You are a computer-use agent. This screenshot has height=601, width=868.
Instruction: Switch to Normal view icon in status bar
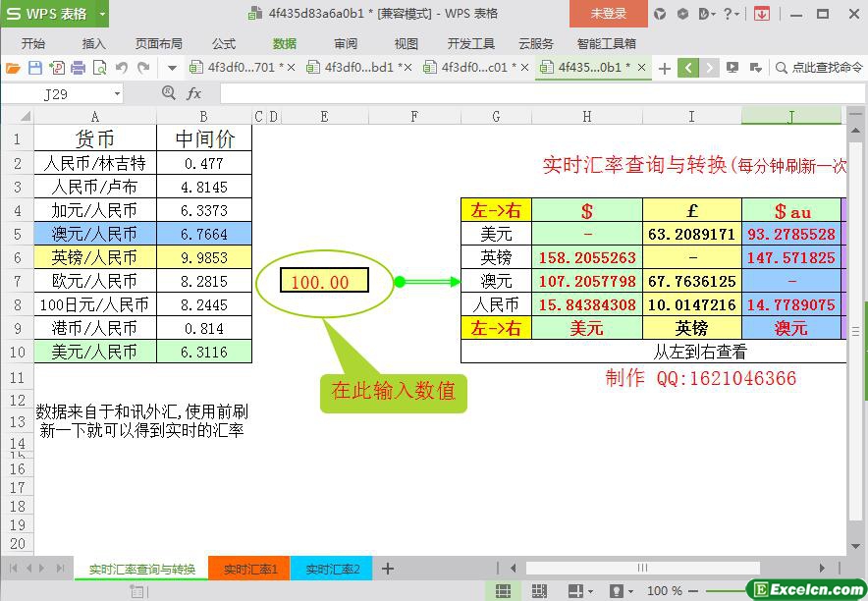tap(503, 591)
